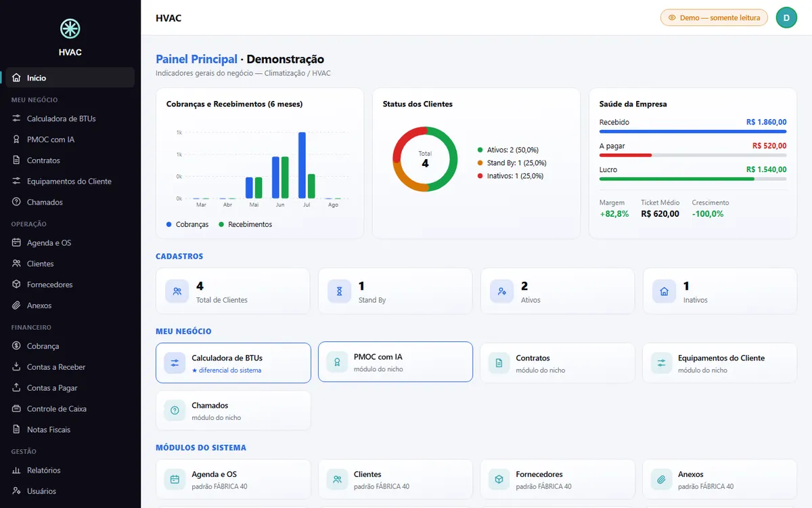This screenshot has height=508, width=812.
Task: Open Agenda e OS in sidebar
Action: (x=70, y=242)
